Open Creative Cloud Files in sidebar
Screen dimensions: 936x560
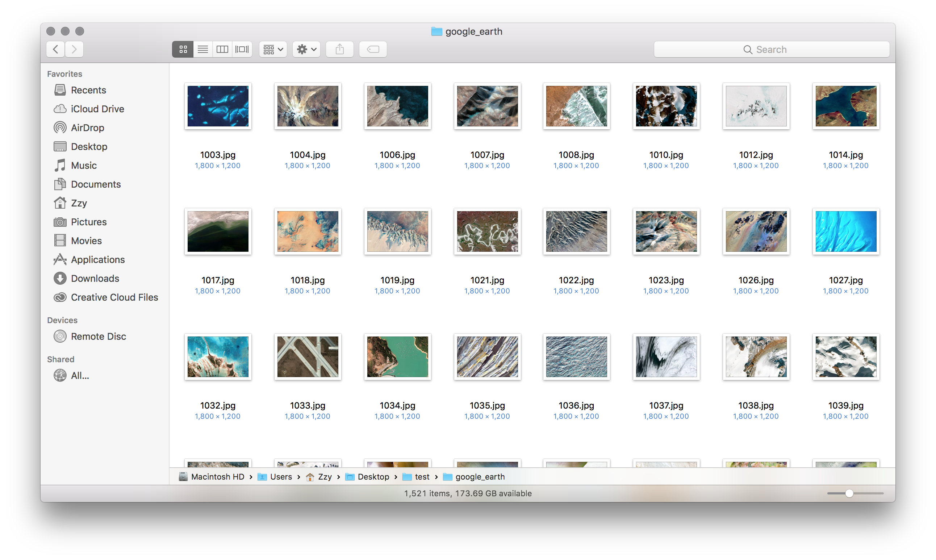pos(106,298)
